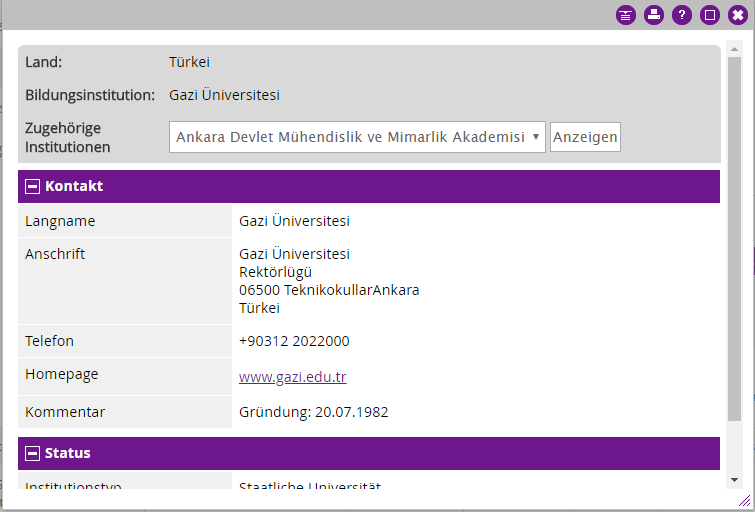The height and width of the screenshot is (512, 755).
Task: Click the Langname value Gazi Üniversitesi
Action: 294,221
